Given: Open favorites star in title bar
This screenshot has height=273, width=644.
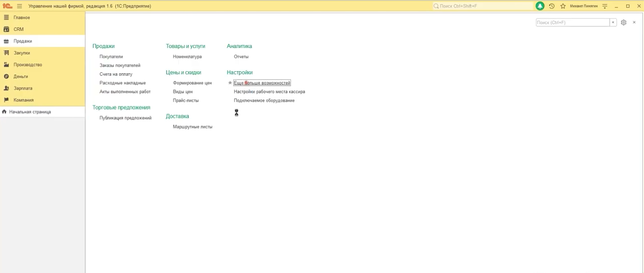Looking at the screenshot, I should click(x=563, y=6).
